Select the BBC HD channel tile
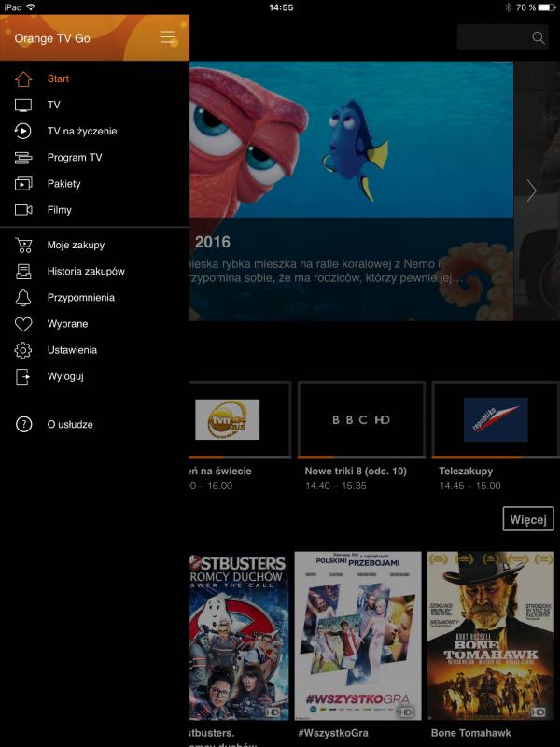The image size is (560, 747). 361,419
